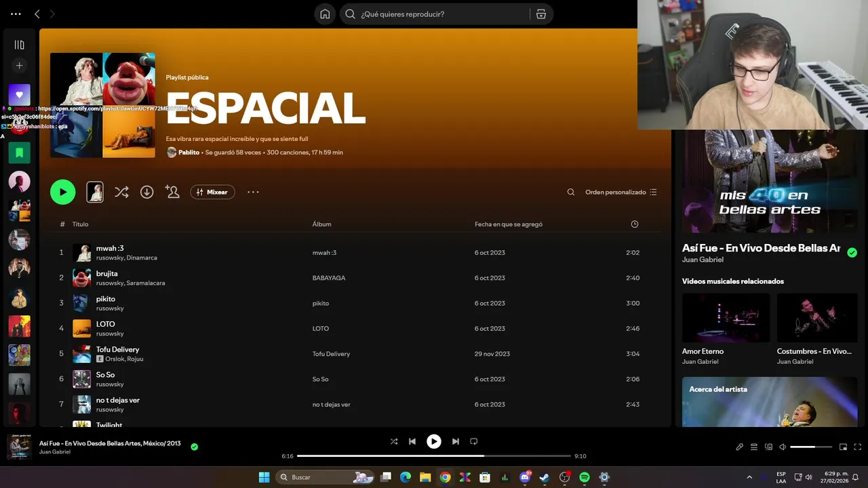Toggle green checkmark in right Así Fue panel
868x488 pixels.
point(852,252)
